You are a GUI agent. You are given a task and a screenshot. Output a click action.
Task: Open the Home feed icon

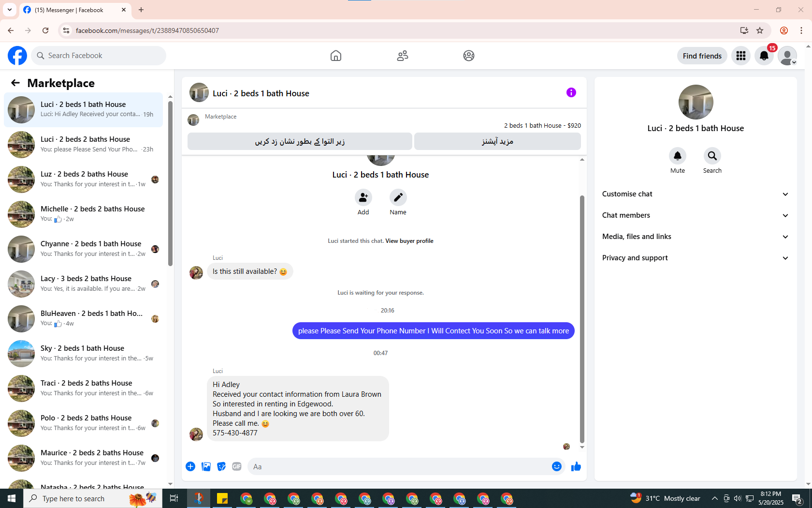coord(336,56)
